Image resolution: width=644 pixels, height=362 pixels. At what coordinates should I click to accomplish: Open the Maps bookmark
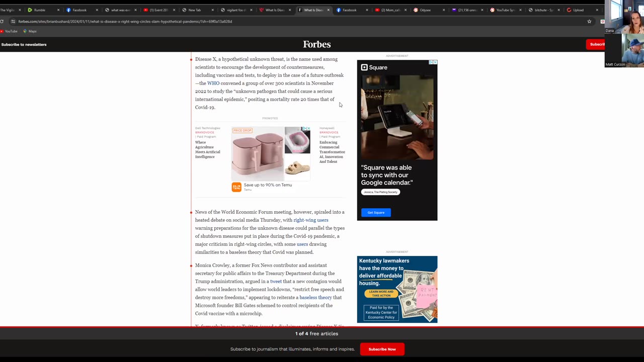coord(30,31)
